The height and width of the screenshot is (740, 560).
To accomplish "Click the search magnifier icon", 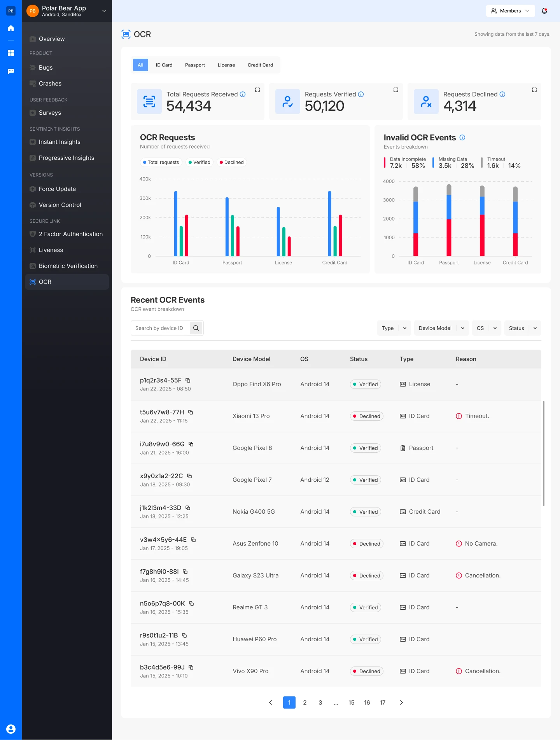I will click(x=196, y=328).
